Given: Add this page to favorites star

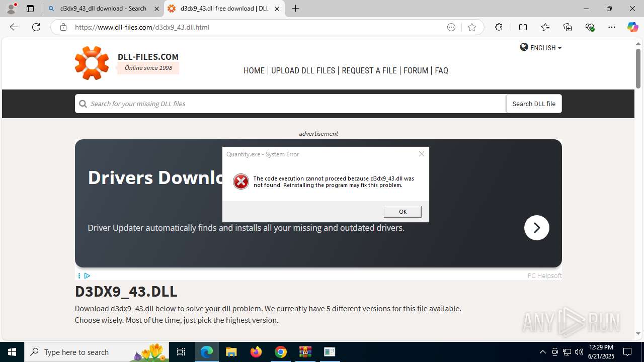Looking at the screenshot, I should [472, 27].
